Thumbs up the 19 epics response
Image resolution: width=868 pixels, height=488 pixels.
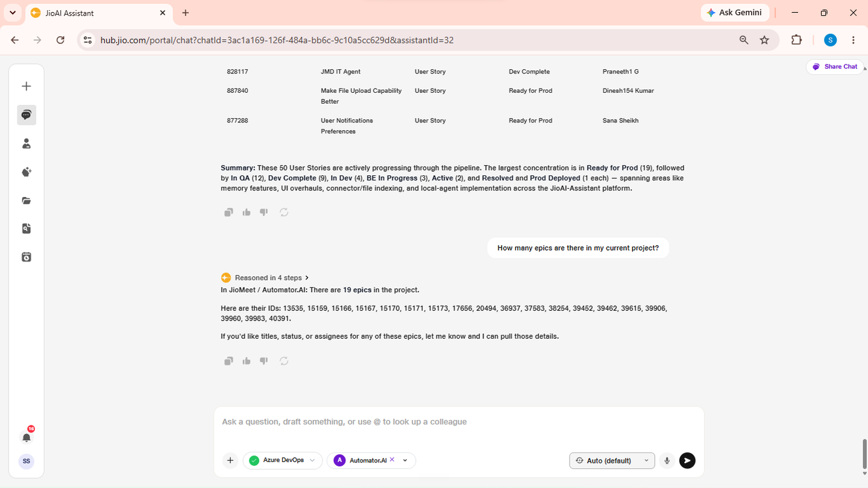point(247,361)
